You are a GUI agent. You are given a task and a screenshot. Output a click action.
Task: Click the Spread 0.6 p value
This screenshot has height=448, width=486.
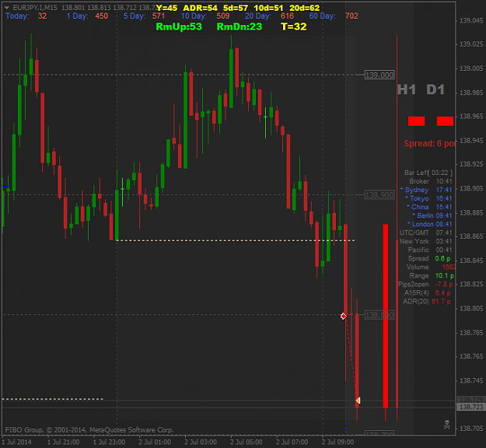tap(442, 258)
